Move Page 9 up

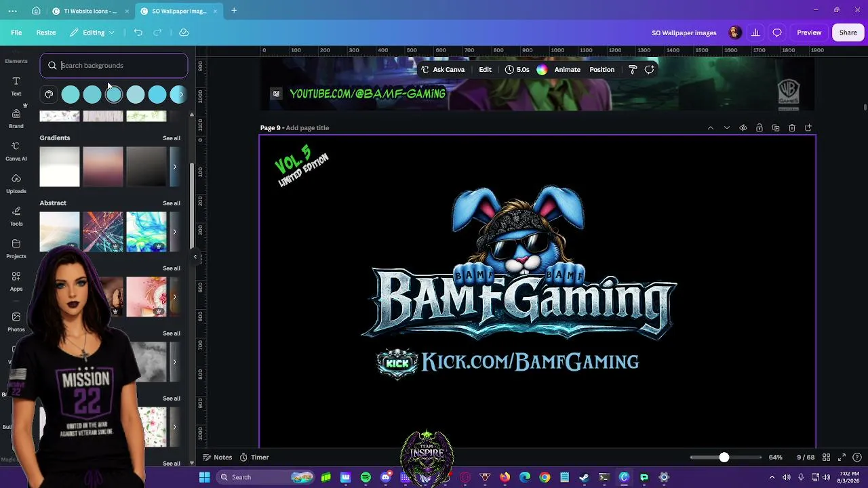(x=711, y=128)
